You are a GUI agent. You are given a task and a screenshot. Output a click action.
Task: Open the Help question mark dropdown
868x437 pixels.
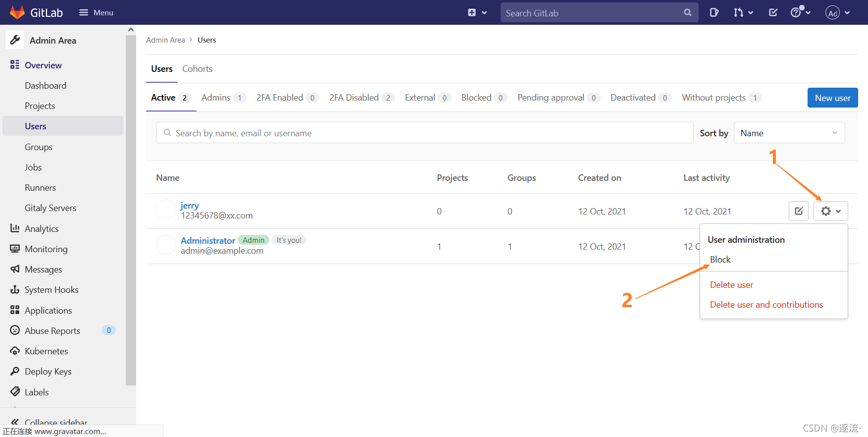(x=800, y=12)
